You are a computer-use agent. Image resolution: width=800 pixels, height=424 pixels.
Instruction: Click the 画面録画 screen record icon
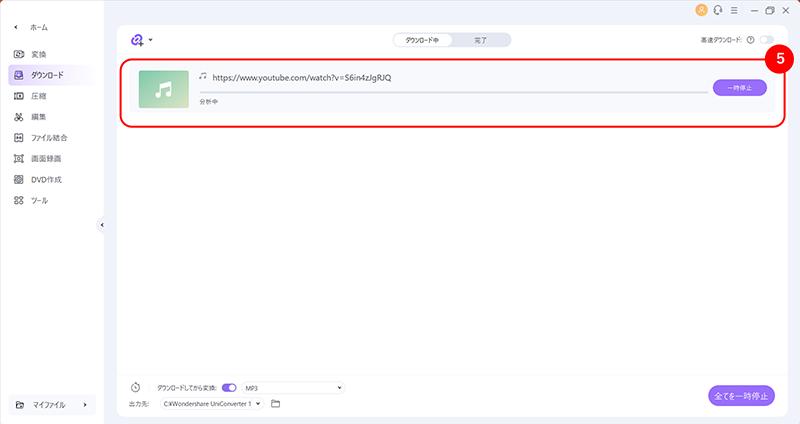[19, 159]
